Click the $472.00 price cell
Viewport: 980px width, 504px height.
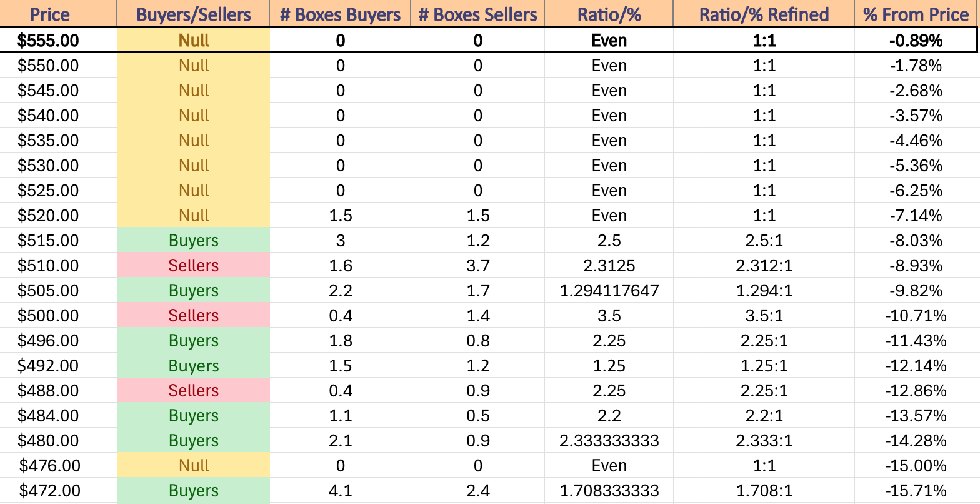pos(49,491)
